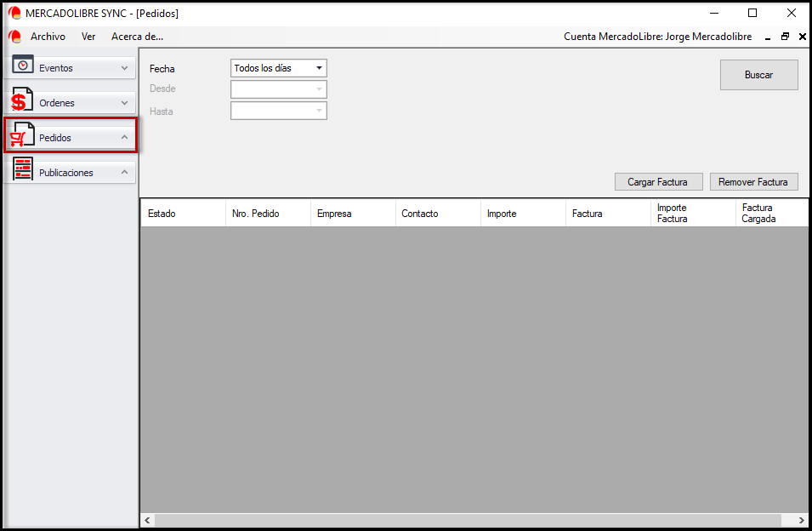812x531 pixels.
Task: Maximize the main application window
Action: 752,13
